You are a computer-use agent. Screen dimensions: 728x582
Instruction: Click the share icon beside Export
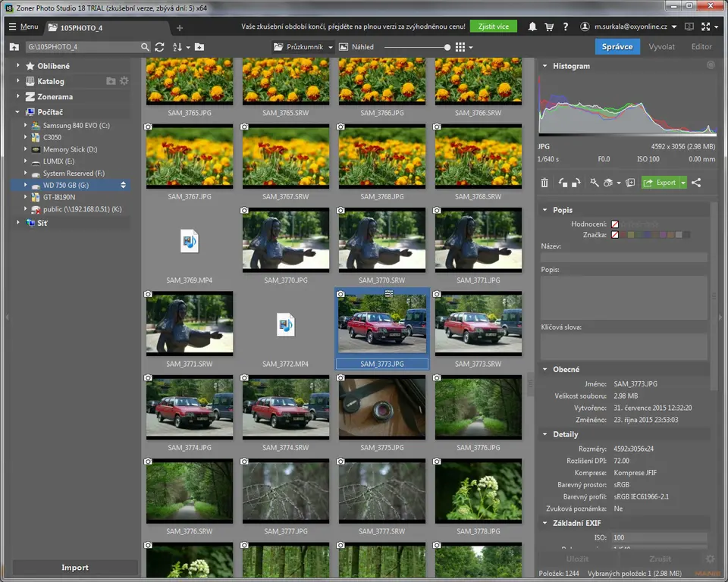[x=696, y=183]
